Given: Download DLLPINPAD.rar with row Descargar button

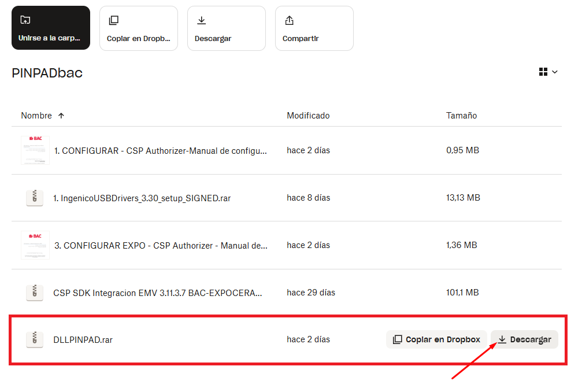Looking at the screenshot, I should (524, 339).
